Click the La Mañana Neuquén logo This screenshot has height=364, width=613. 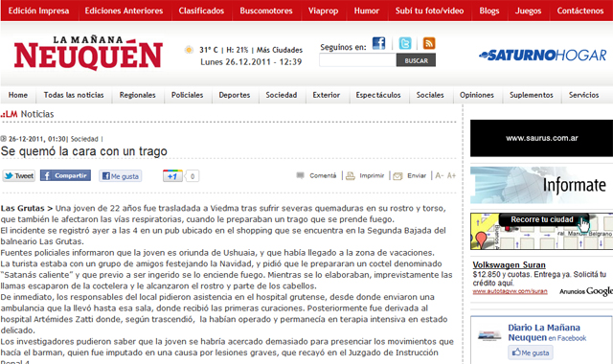point(88,53)
